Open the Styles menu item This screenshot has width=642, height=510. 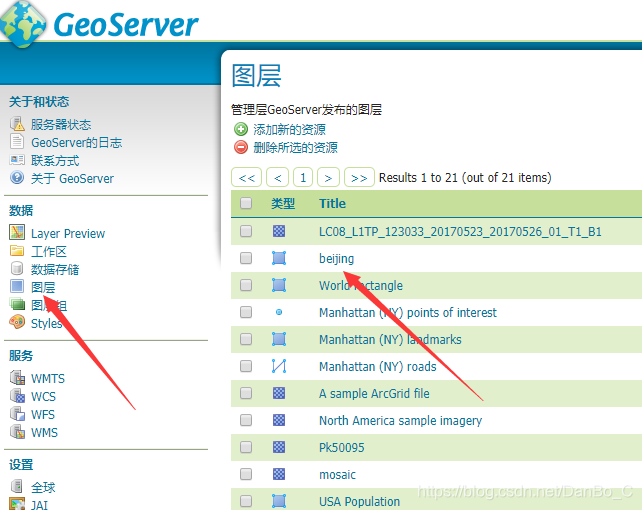point(47,323)
